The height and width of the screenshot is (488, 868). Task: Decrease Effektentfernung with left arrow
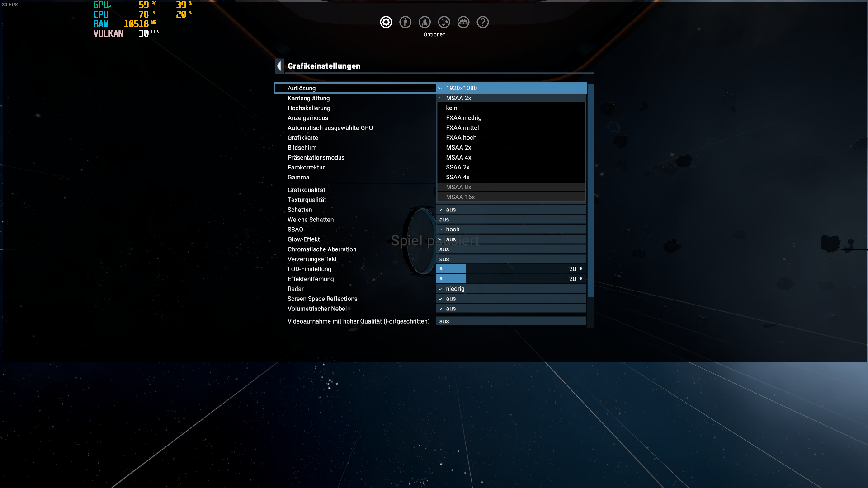pos(441,279)
